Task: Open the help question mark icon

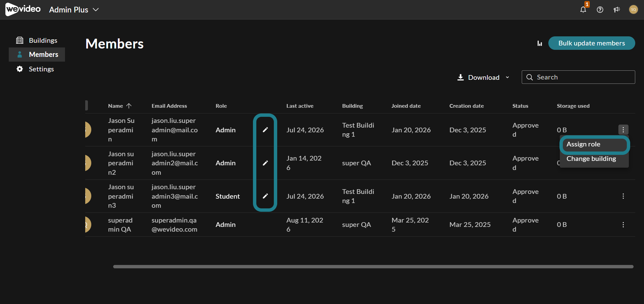Action: pos(600,9)
